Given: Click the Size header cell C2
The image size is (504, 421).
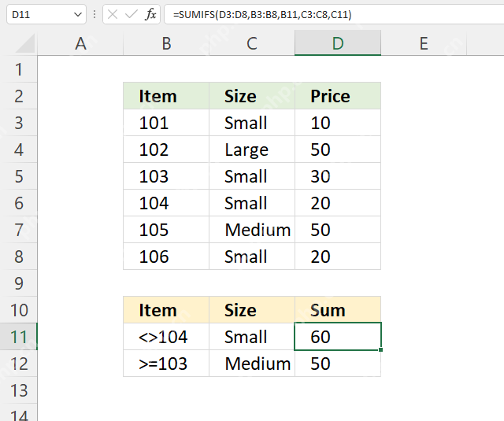Looking at the screenshot, I should [252, 96].
